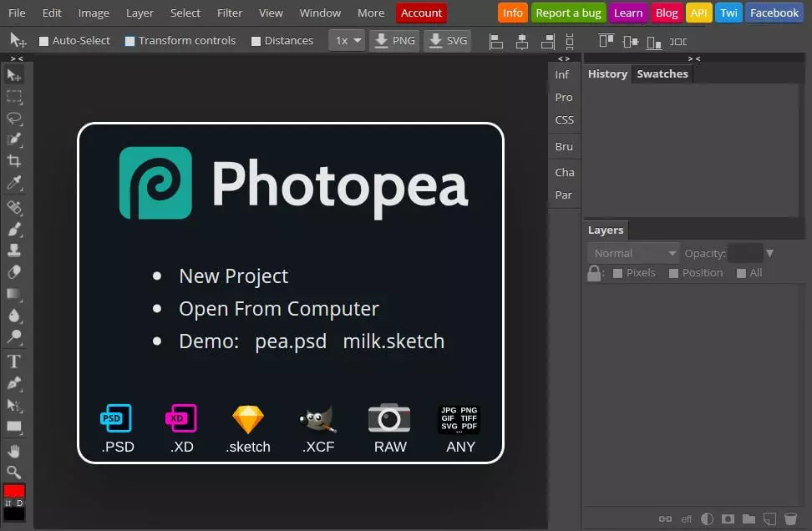Select the Pen tool
The image size is (812, 531).
14,383
